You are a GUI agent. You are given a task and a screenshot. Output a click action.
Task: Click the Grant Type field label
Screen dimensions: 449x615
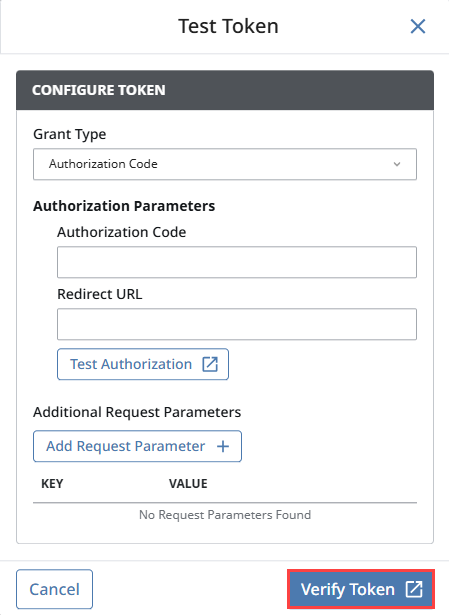70,134
